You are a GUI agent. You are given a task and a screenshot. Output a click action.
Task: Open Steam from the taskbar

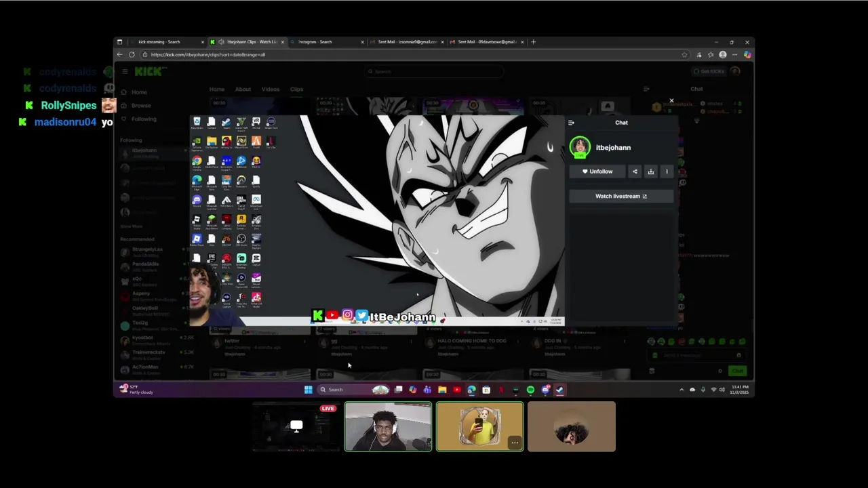coord(559,390)
